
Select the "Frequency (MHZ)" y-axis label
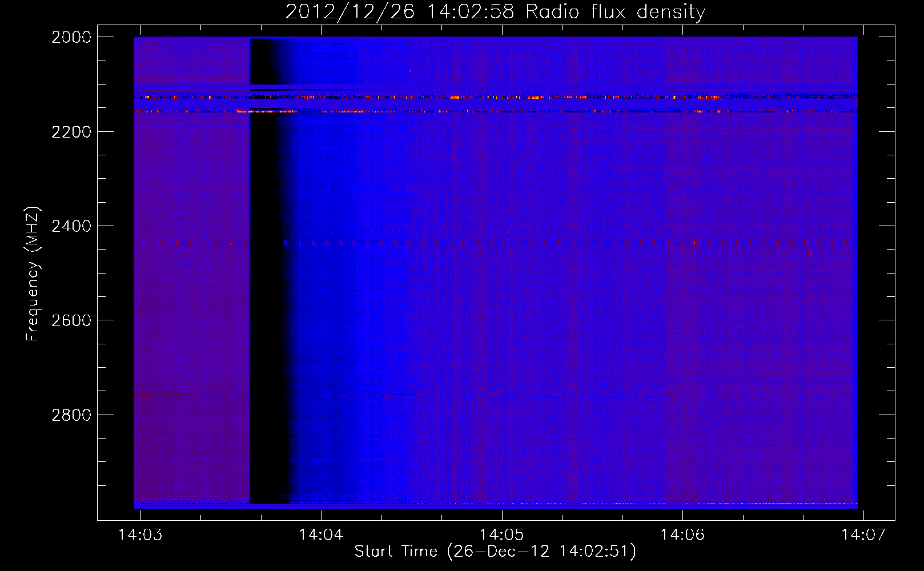33,274
